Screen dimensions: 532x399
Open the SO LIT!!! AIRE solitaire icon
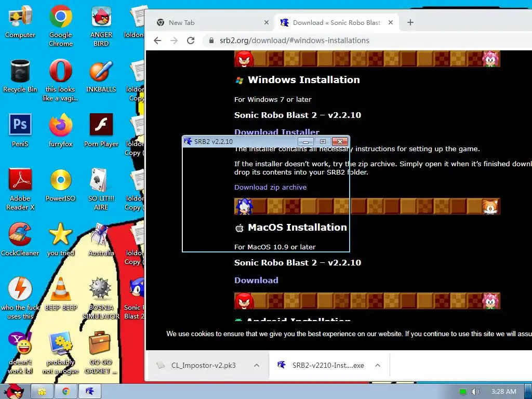[101, 189]
